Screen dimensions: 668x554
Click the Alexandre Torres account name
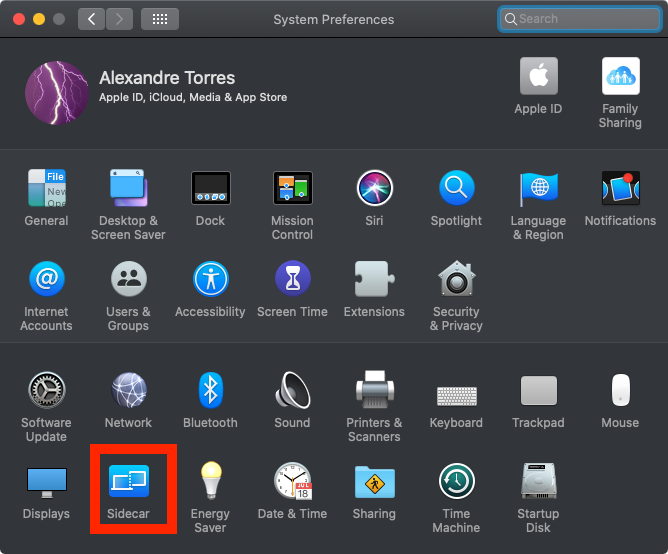tap(167, 78)
